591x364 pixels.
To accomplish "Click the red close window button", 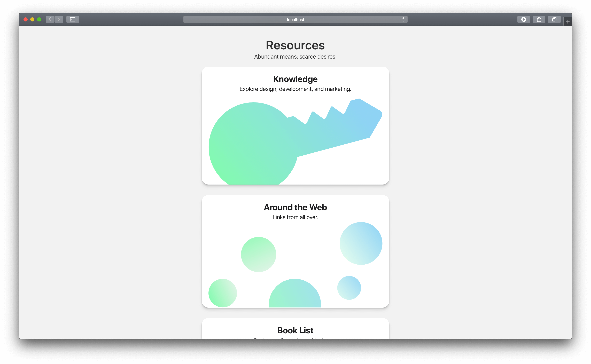I will point(26,20).
